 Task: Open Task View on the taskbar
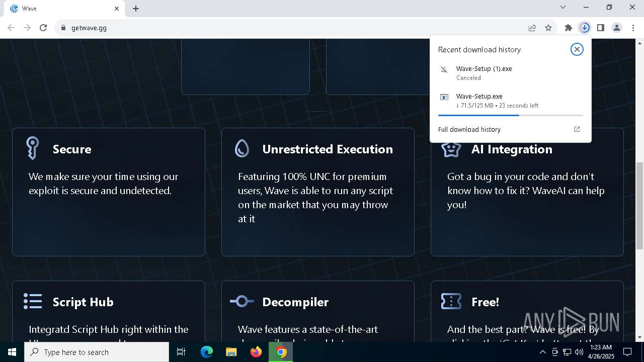point(181,352)
